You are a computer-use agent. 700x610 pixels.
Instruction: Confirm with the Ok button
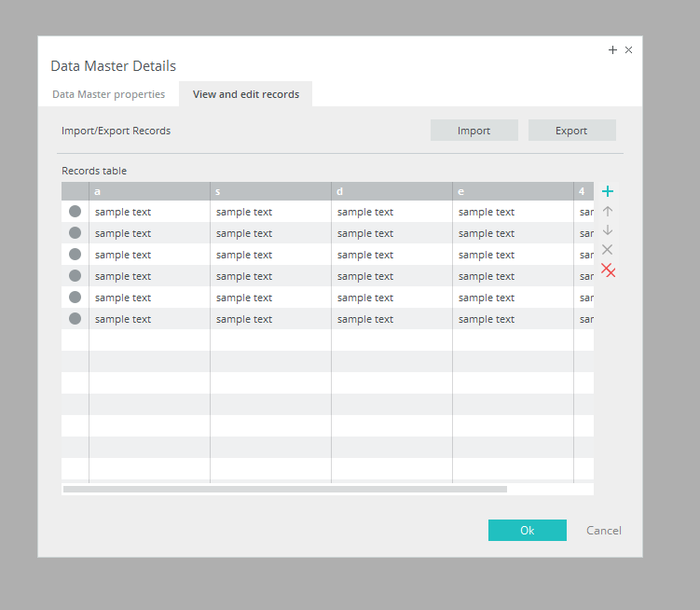tap(527, 531)
